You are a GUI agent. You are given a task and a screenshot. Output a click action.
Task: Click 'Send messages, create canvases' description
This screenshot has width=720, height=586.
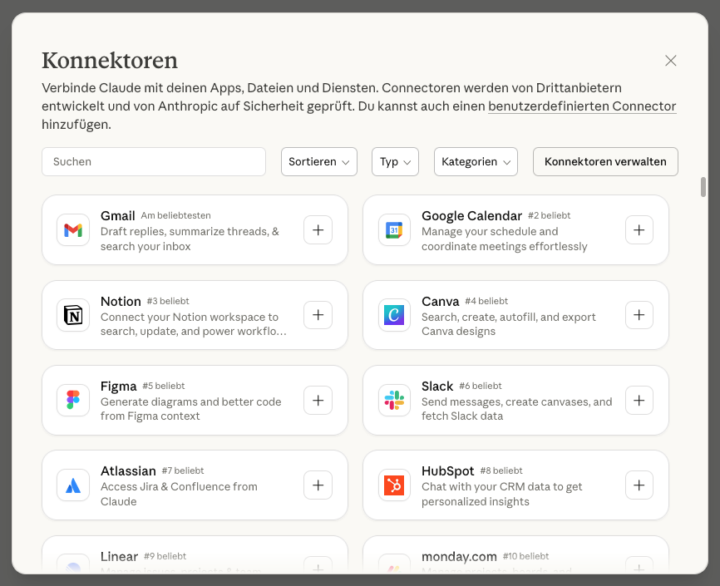pyautogui.click(x=517, y=409)
